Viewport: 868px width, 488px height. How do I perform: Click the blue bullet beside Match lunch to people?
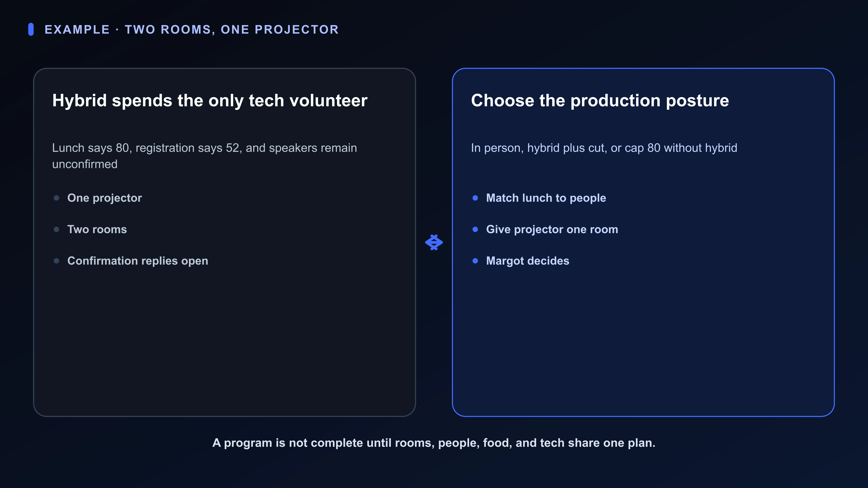[x=475, y=198]
